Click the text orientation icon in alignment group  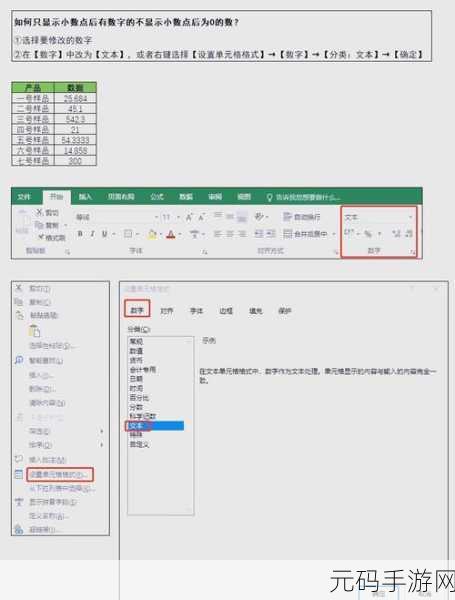click(259, 217)
